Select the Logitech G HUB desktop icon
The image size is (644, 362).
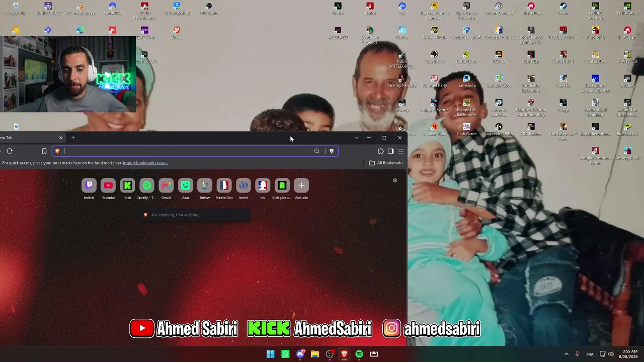pos(499,129)
